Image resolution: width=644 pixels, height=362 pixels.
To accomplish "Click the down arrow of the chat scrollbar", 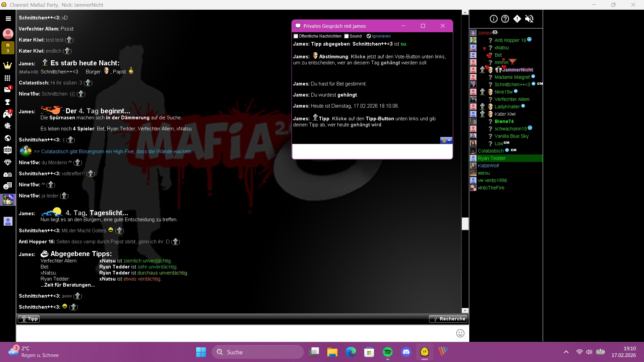I will (x=465, y=311).
